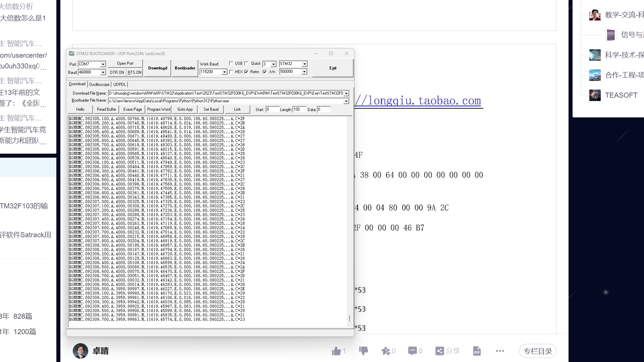
Task: Toggle the HEX checkbox
Action: pyautogui.click(x=231, y=71)
